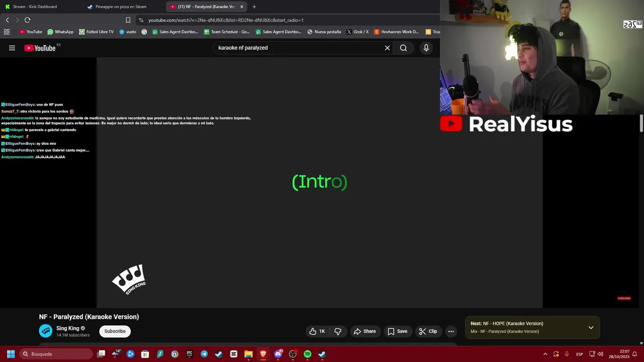This screenshot has height=362, width=644.
Task: Open a new browser tab with plus
Action: click(x=254, y=7)
